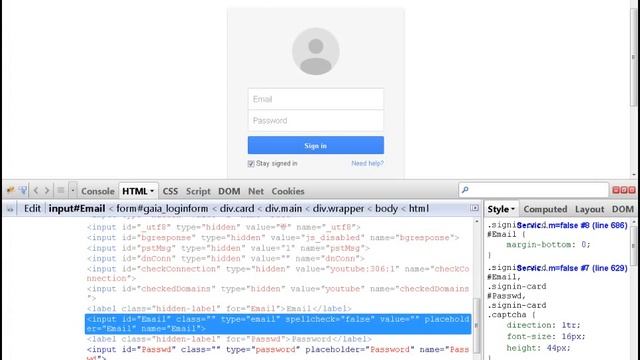Click the "direction: ltr;" style property
640x360 pixels.
(x=543, y=325)
